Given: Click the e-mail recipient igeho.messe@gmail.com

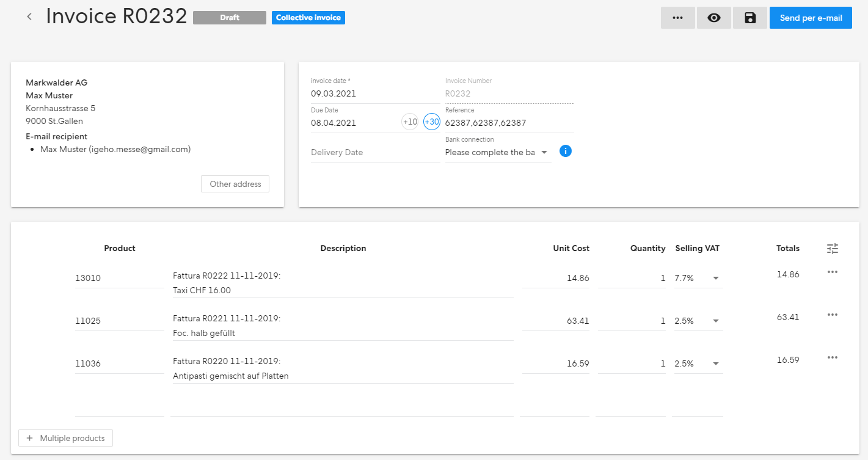Looking at the screenshot, I should [x=115, y=149].
